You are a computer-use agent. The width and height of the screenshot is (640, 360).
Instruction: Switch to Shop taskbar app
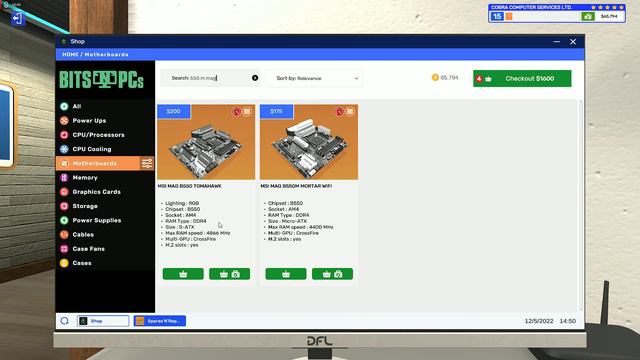point(103,321)
